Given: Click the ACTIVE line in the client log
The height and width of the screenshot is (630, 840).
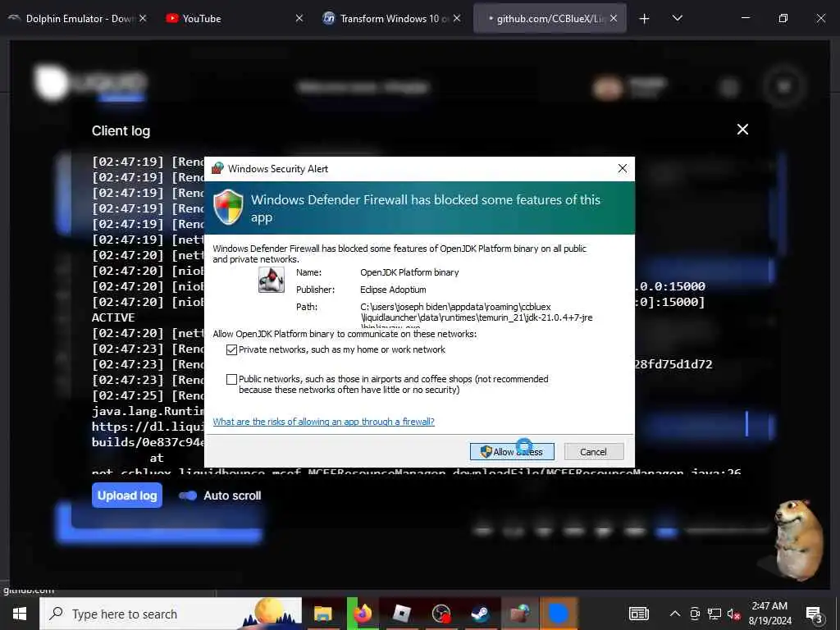Looking at the screenshot, I should click(113, 317).
